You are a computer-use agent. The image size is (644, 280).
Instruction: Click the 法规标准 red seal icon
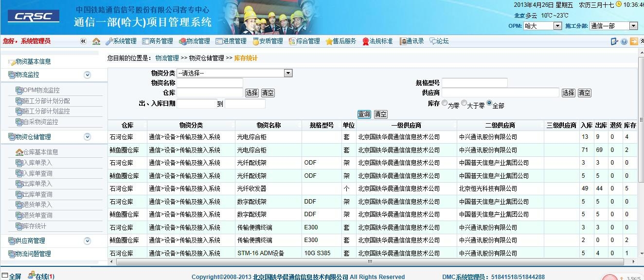pos(365,41)
